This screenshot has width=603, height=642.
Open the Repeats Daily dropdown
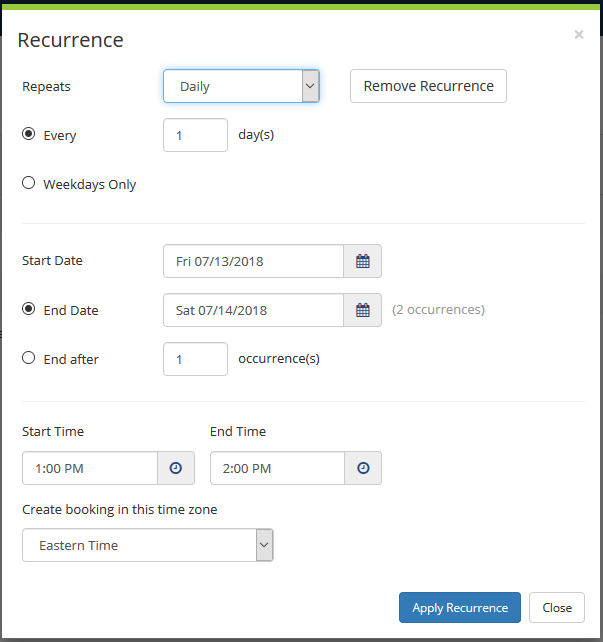tap(241, 86)
